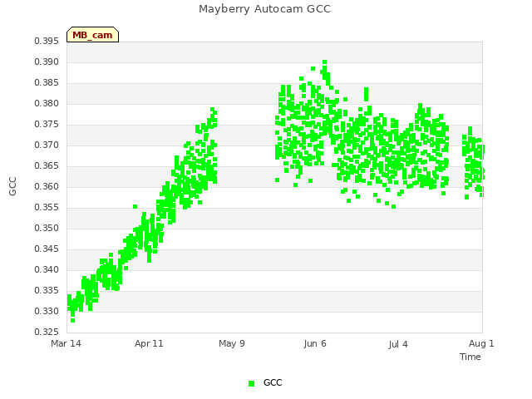The height and width of the screenshot is (399, 532).
Task: Click the 0.370 y-axis value
Action: pyautogui.click(x=47, y=145)
